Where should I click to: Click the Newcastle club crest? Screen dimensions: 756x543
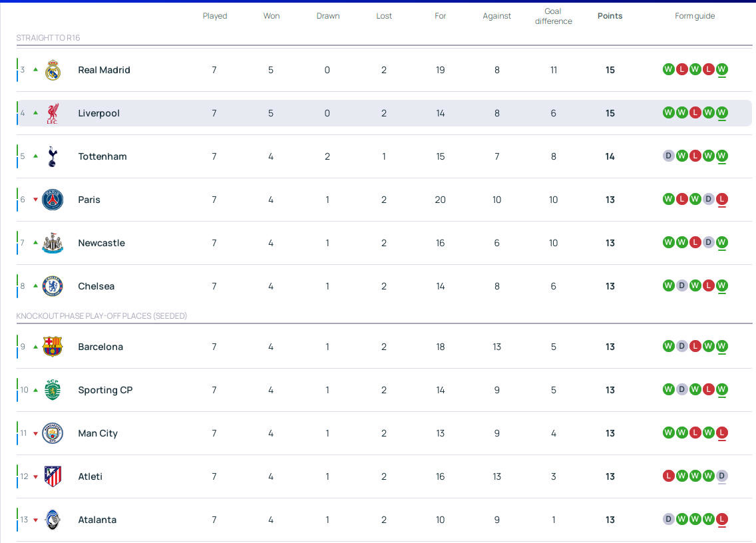53,243
